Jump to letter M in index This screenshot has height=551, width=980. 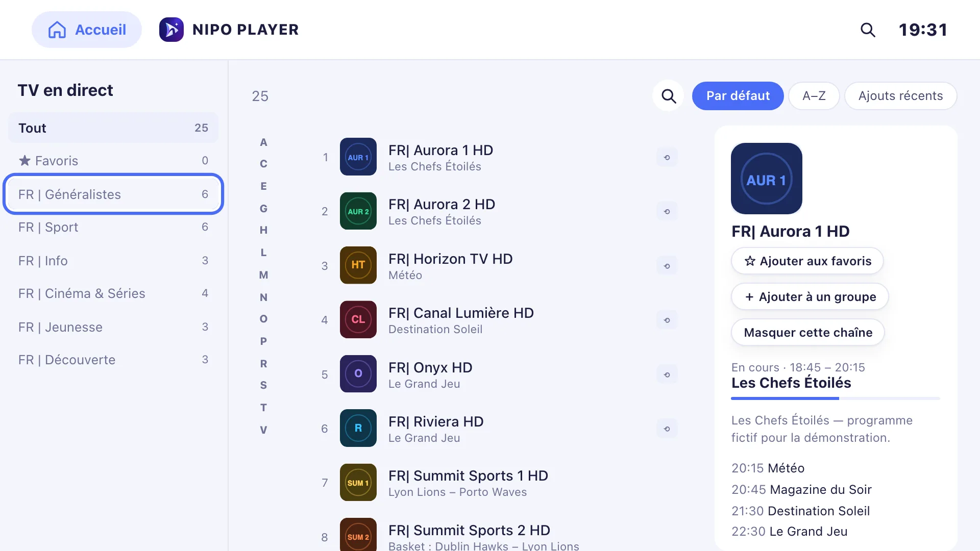[x=263, y=275]
